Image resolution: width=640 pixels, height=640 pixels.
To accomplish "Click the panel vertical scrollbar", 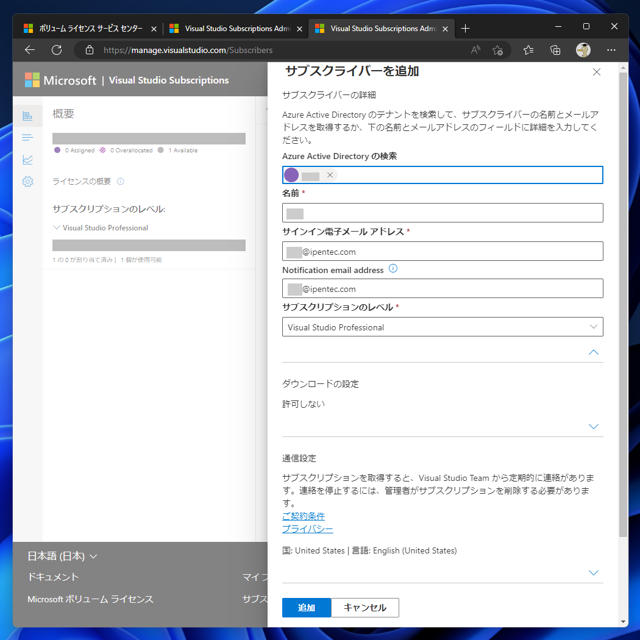I will [623, 304].
